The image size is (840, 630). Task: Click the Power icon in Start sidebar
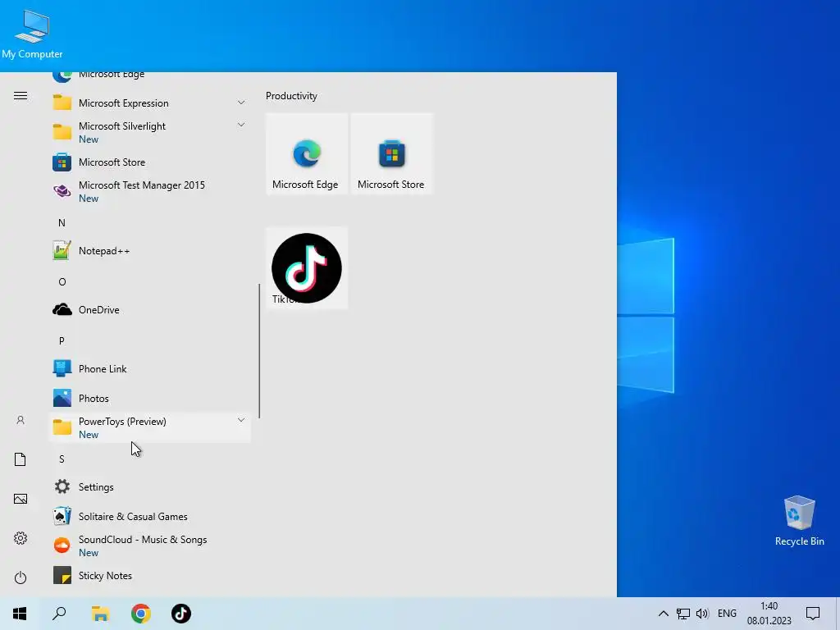point(21,577)
